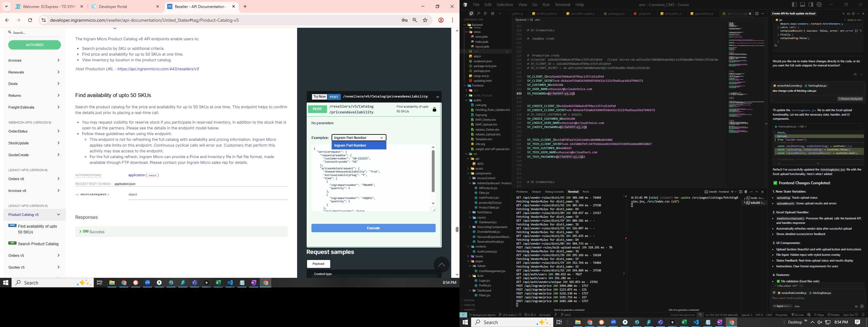
Task: Open the Host Production URL link
Action: click(158, 69)
